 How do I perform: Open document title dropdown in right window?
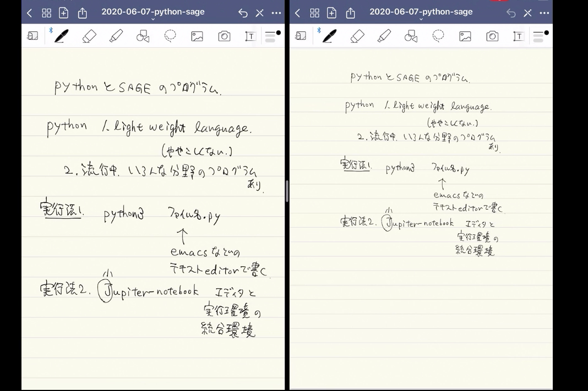(x=421, y=14)
